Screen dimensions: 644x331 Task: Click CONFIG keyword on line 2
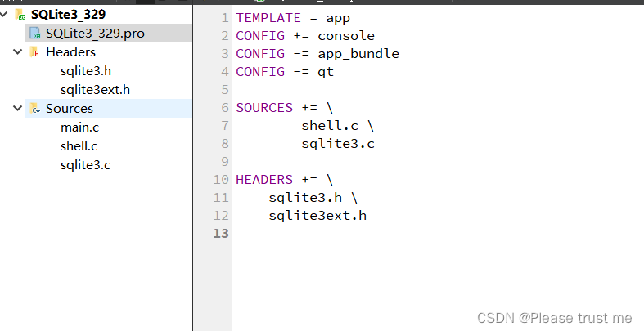pyautogui.click(x=260, y=36)
